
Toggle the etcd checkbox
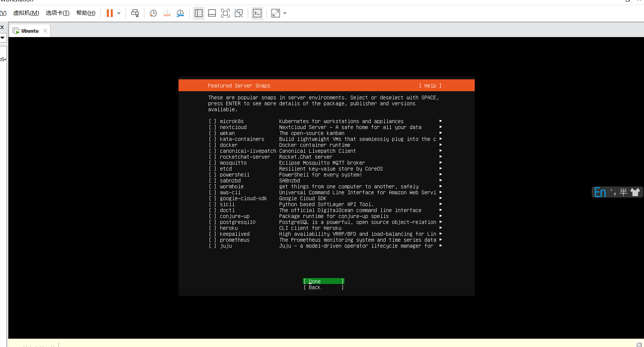point(212,169)
